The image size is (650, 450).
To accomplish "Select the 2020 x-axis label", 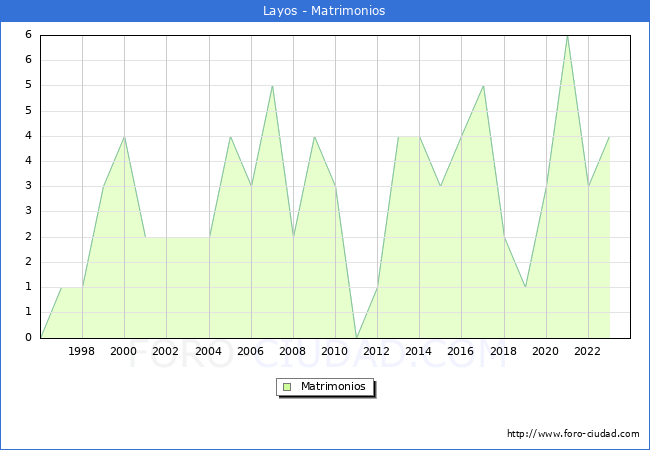I will click(x=546, y=351).
